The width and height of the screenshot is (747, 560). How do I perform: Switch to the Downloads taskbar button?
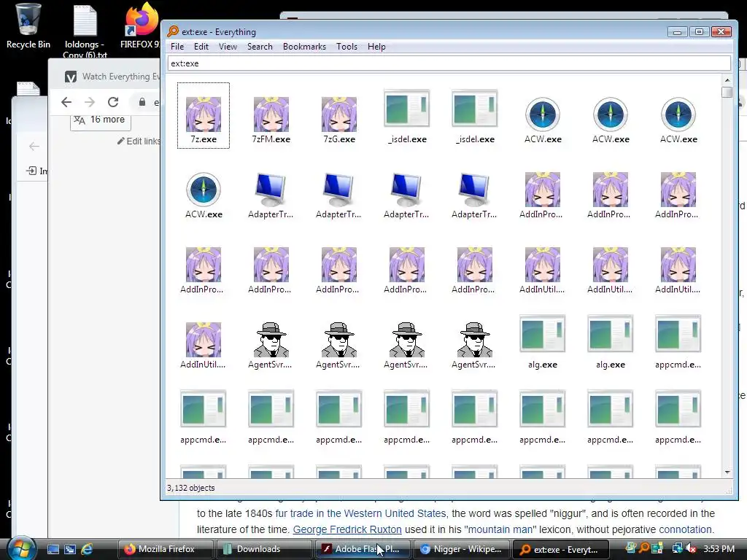[x=264, y=549]
